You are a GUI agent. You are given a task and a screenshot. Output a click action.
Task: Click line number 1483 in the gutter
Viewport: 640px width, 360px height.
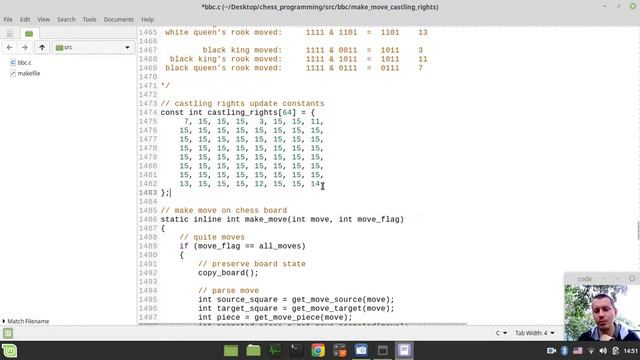pyautogui.click(x=148, y=193)
